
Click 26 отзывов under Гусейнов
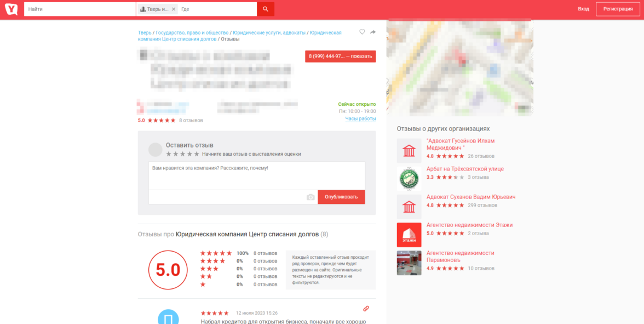(x=481, y=156)
